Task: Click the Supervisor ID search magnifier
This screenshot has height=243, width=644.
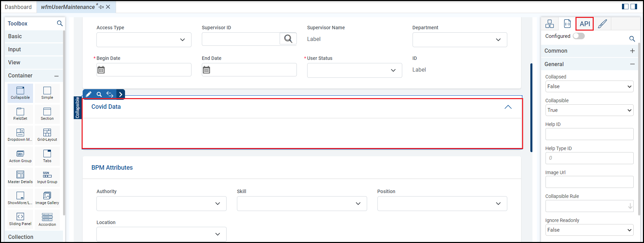Action: [x=288, y=39]
